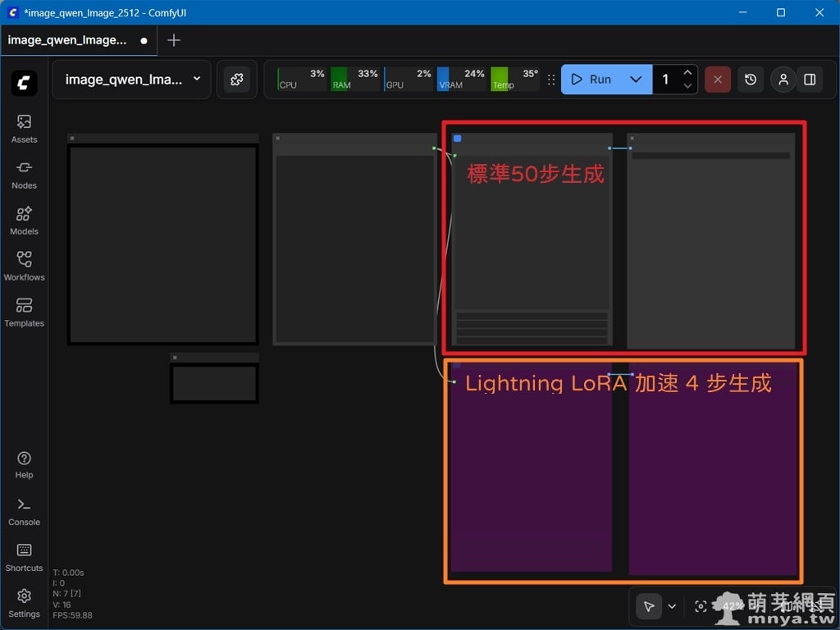Open the Assets sidebar panel
The height and width of the screenshot is (630, 840).
pos(24,129)
